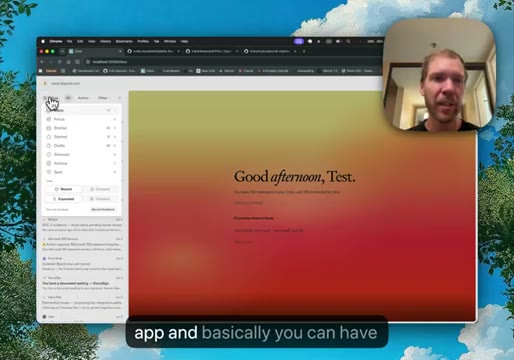Open the Apple menu

point(43,41)
